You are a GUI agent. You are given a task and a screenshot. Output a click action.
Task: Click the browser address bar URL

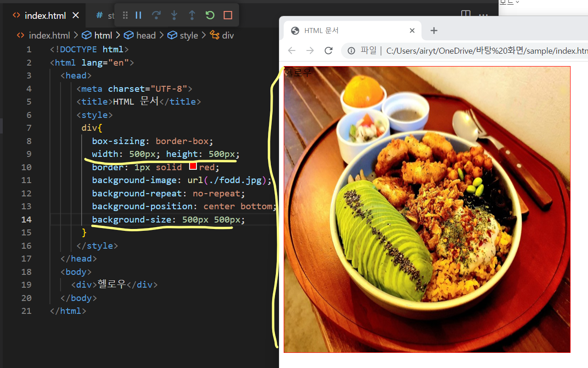[487, 50]
